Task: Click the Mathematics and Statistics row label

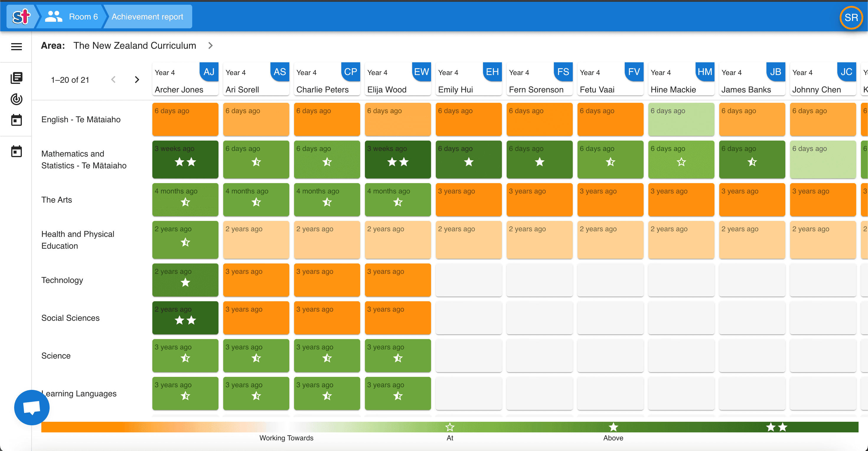Action: coord(84,159)
